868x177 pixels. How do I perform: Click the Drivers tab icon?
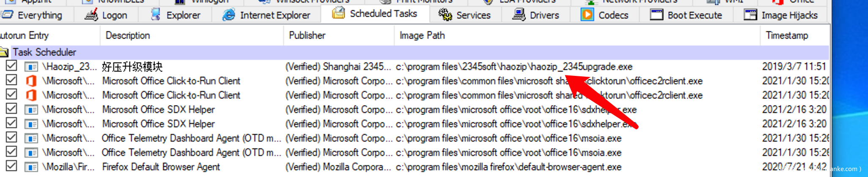point(519,15)
